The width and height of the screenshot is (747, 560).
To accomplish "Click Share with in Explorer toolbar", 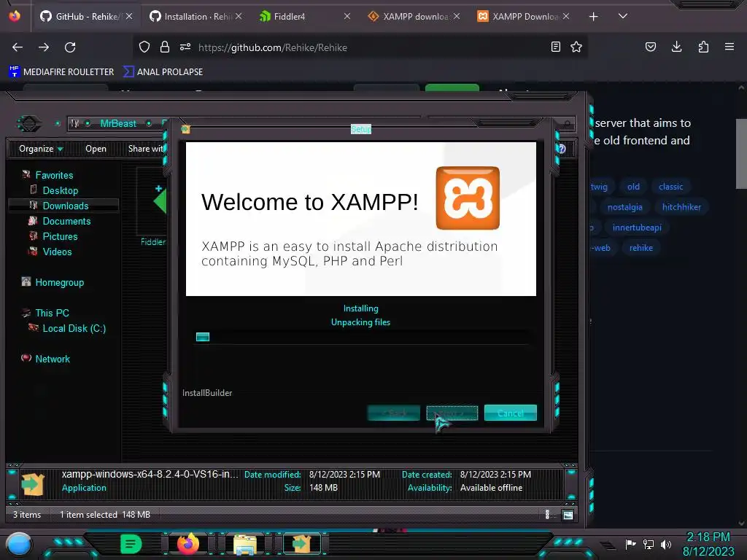I will tap(146, 149).
